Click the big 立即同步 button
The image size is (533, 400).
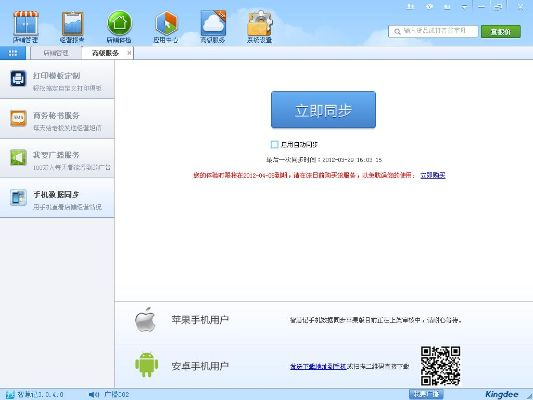[x=323, y=109]
